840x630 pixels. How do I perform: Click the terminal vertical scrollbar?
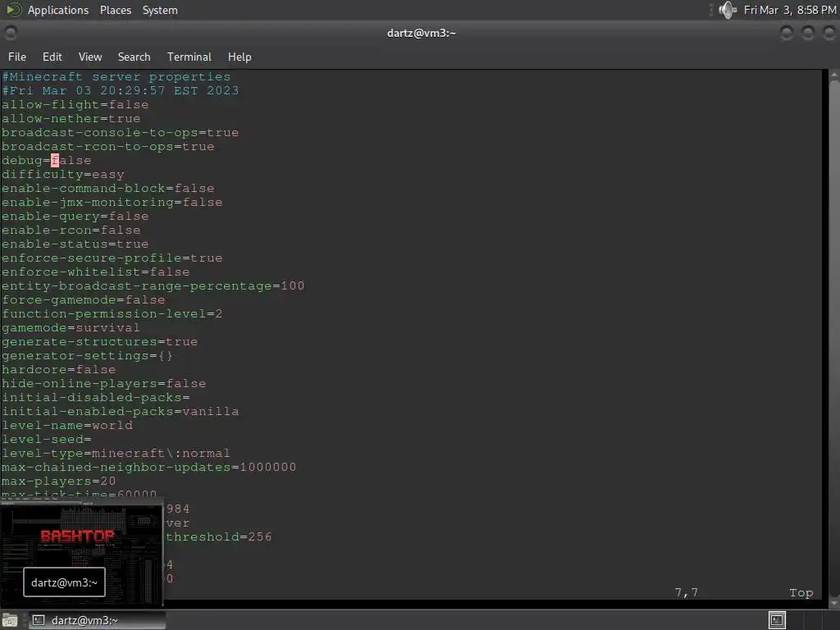tap(834, 337)
